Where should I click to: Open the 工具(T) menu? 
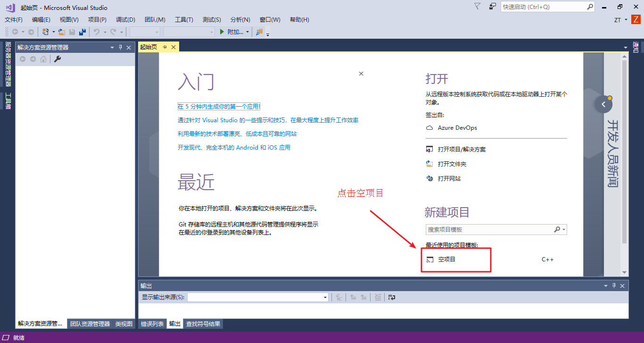click(x=184, y=20)
